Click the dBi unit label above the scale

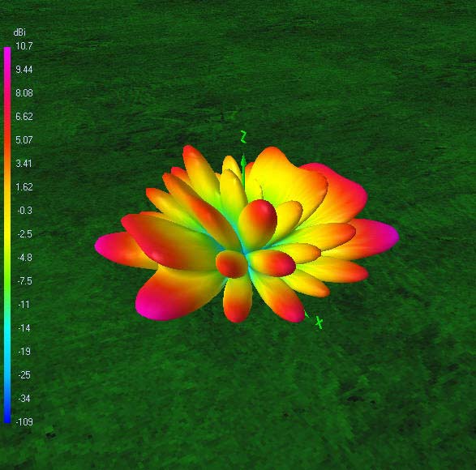pos(19,32)
